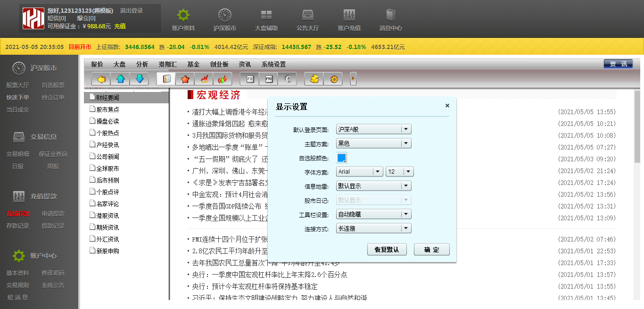The image size is (644, 309).
Task: Click the red star favorites icon
Action: point(185,79)
